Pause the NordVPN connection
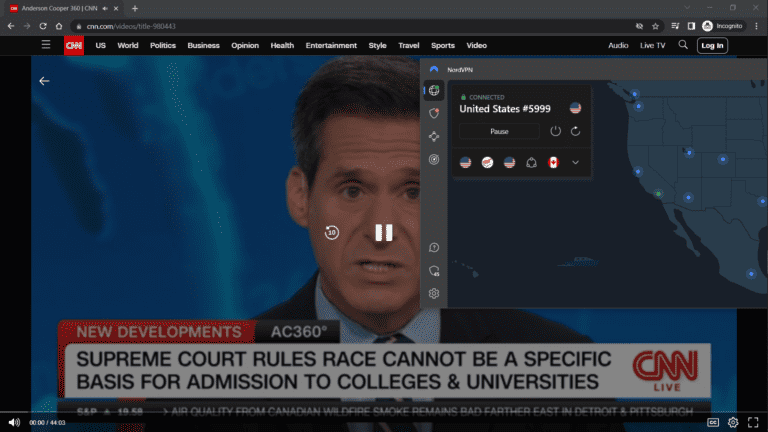The width and height of the screenshot is (768, 432). (499, 131)
